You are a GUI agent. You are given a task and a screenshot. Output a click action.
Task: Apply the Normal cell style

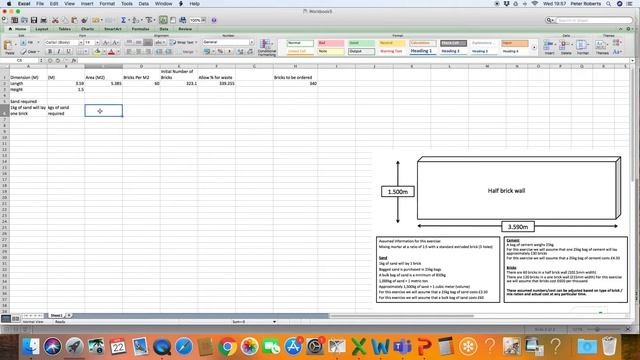[x=300, y=43]
